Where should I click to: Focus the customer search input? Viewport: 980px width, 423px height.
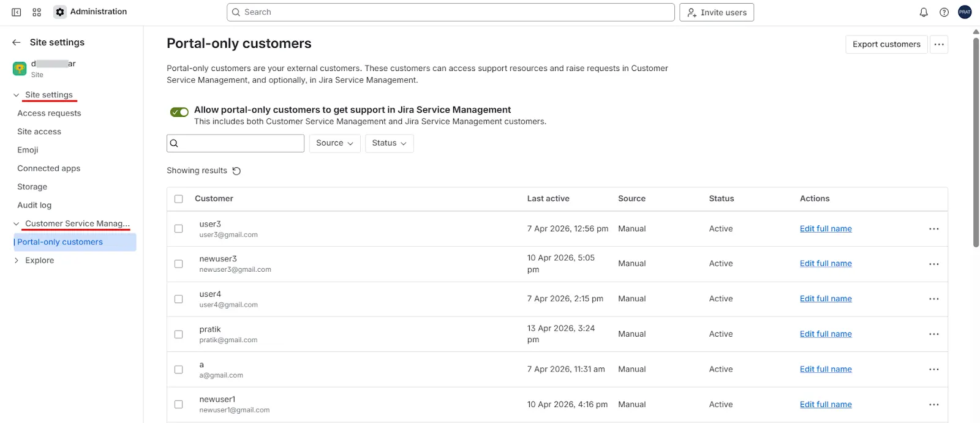(235, 143)
